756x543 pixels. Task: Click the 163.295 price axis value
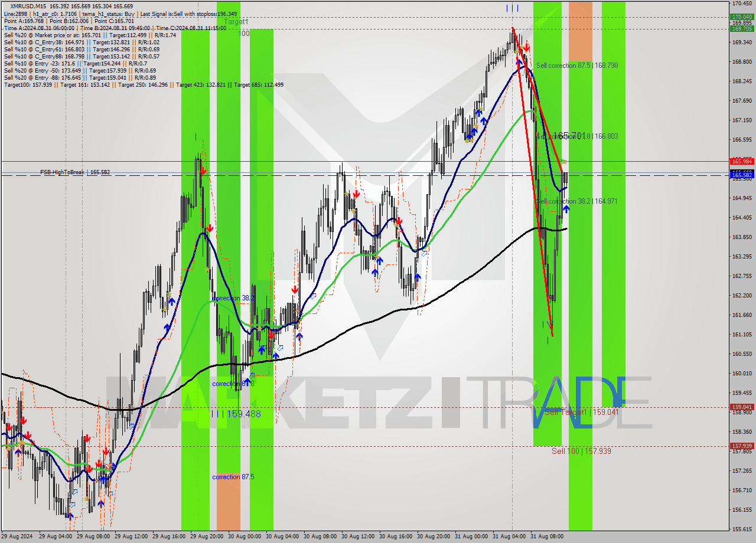point(742,257)
